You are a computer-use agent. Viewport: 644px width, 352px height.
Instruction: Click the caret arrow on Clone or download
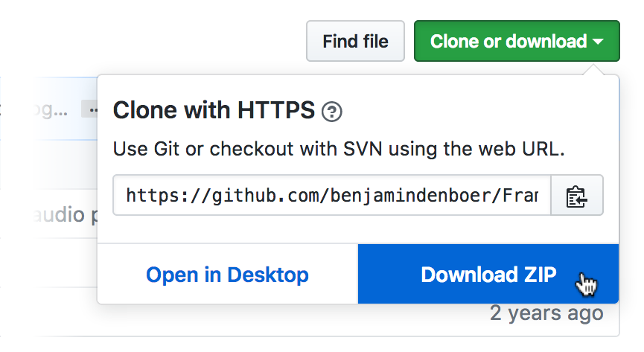click(x=598, y=42)
